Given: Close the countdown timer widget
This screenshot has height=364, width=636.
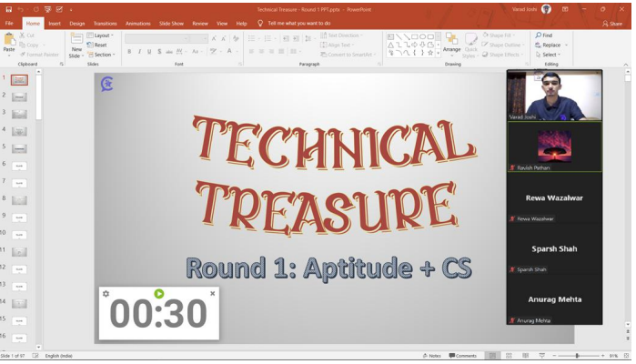Looking at the screenshot, I should [213, 294].
